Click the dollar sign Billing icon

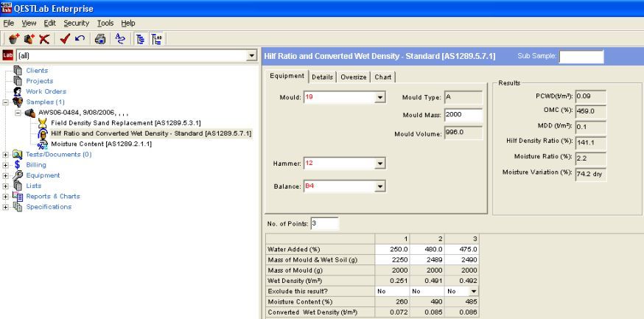pos(17,166)
